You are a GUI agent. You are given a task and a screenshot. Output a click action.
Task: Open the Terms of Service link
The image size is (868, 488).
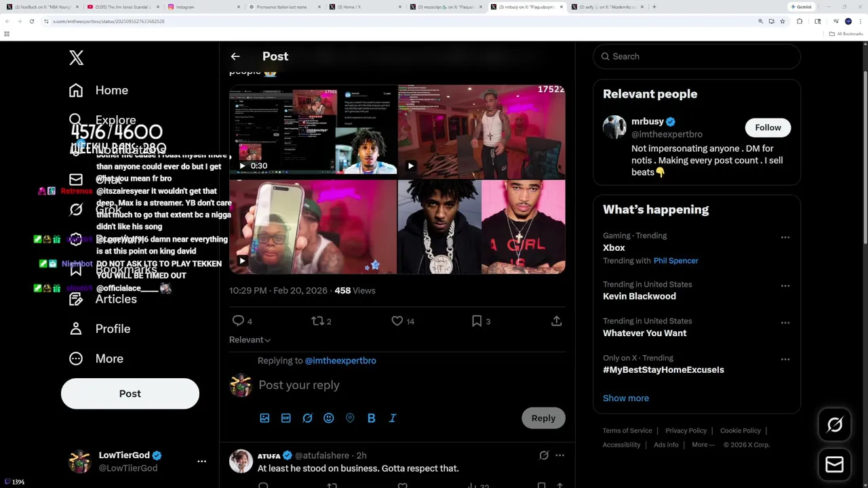pyautogui.click(x=627, y=430)
